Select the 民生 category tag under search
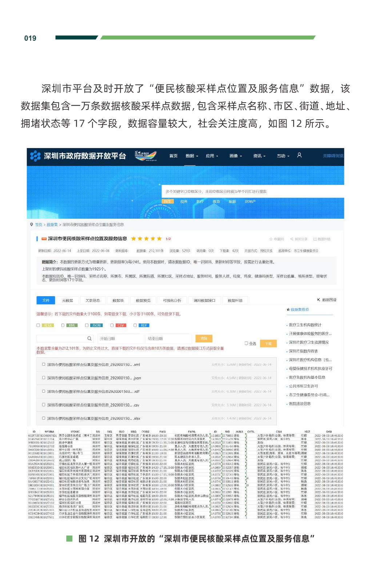Viewport: 371px width, 588px height. [167, 202]
